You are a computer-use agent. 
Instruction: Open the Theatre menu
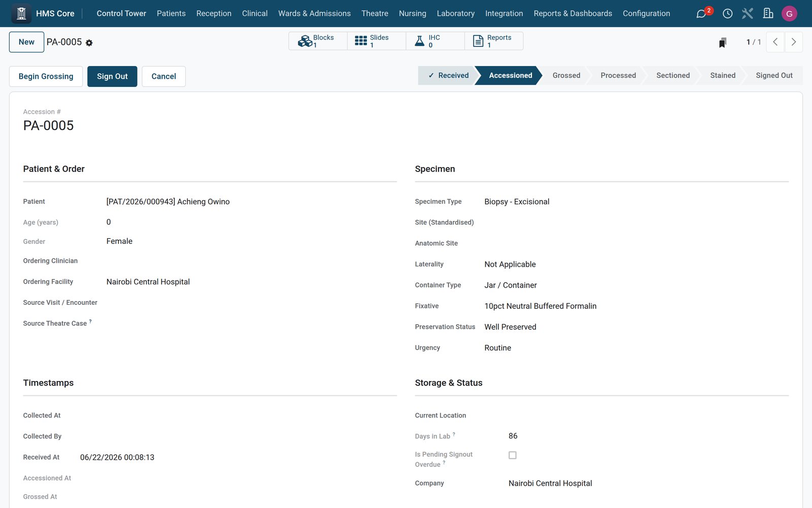pos(375,14)
